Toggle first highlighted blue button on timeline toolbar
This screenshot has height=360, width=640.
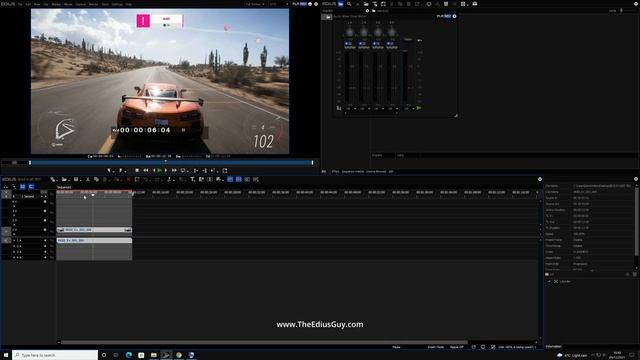[230, 179]
